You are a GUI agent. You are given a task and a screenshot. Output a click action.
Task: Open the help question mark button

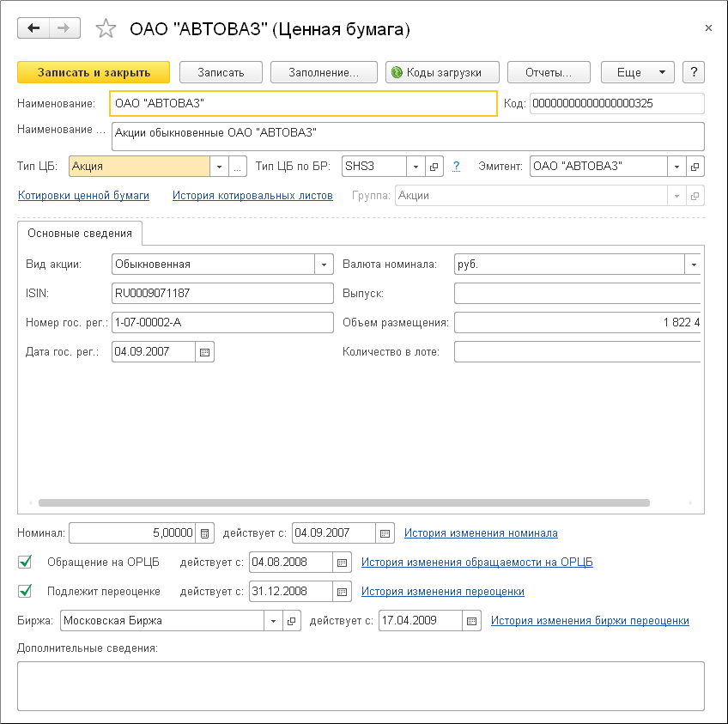click(694, 72)
